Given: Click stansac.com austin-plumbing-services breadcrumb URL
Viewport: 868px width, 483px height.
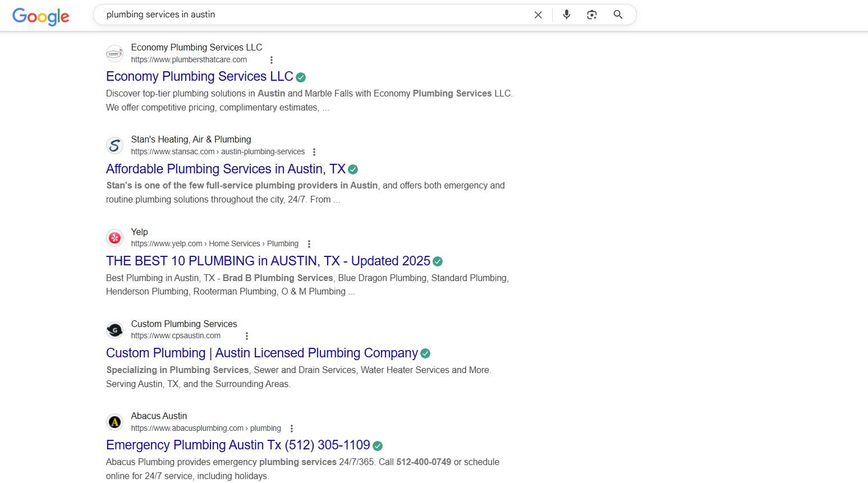Looking at the screenshot, I should coord(218,151).
